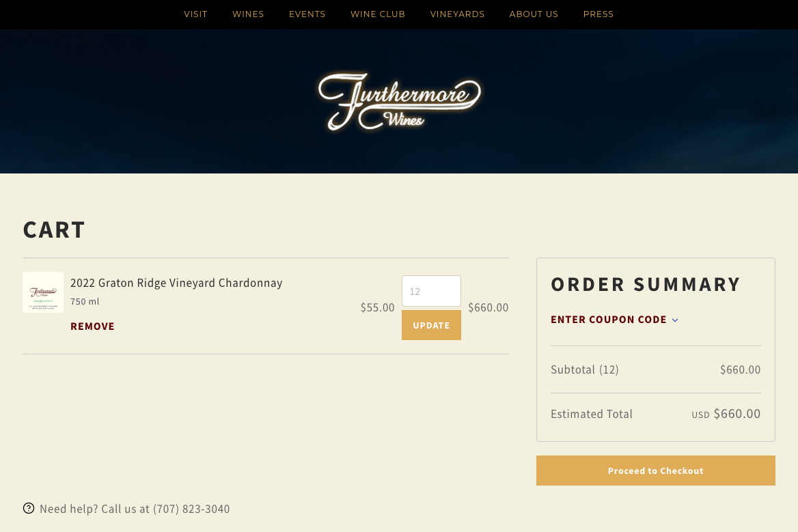
Task: Click the Cart page heading
Action: click(54, 229)
